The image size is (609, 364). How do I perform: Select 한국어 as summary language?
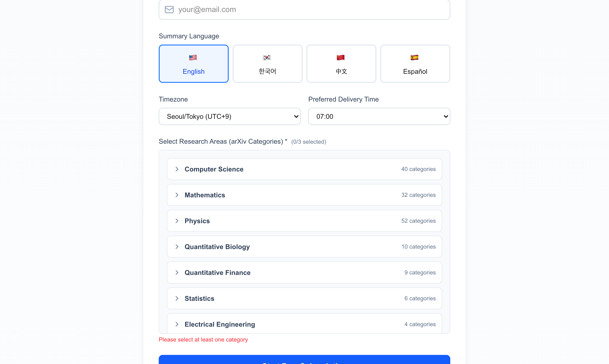coord(267,63)
